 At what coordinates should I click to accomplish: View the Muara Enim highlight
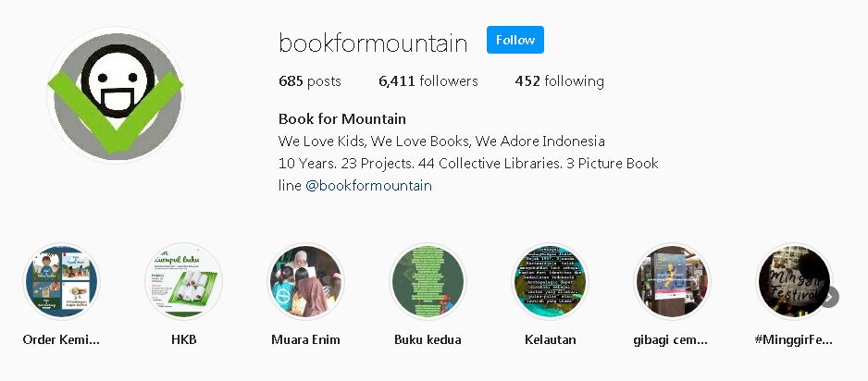tap(305, 281)
